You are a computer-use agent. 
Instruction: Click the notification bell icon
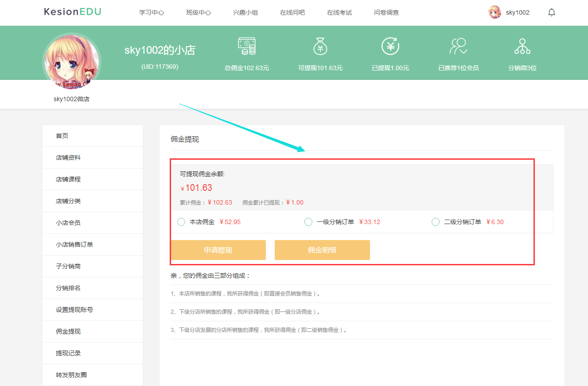pos(551,12)
